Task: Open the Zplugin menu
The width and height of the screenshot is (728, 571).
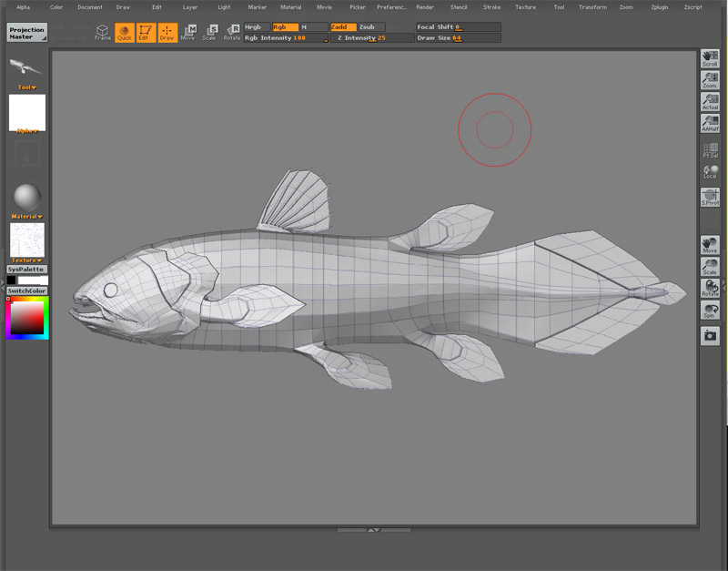Action: pyautogui.click(x=660, y=6)
